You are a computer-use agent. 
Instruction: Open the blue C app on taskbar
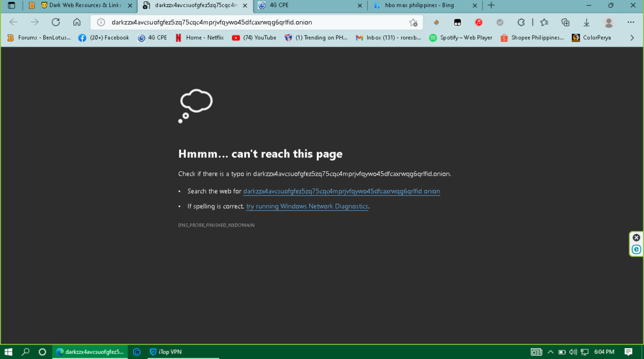(137, 352)
